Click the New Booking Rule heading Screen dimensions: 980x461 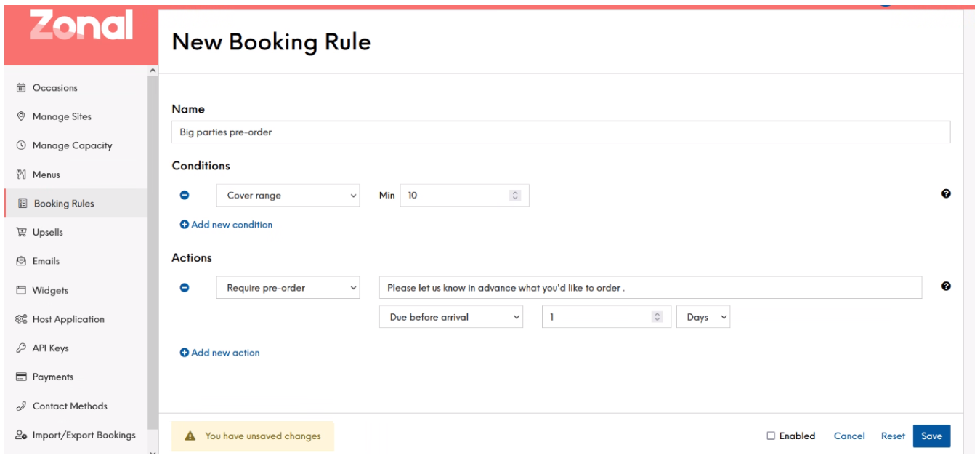pos(272,41)
